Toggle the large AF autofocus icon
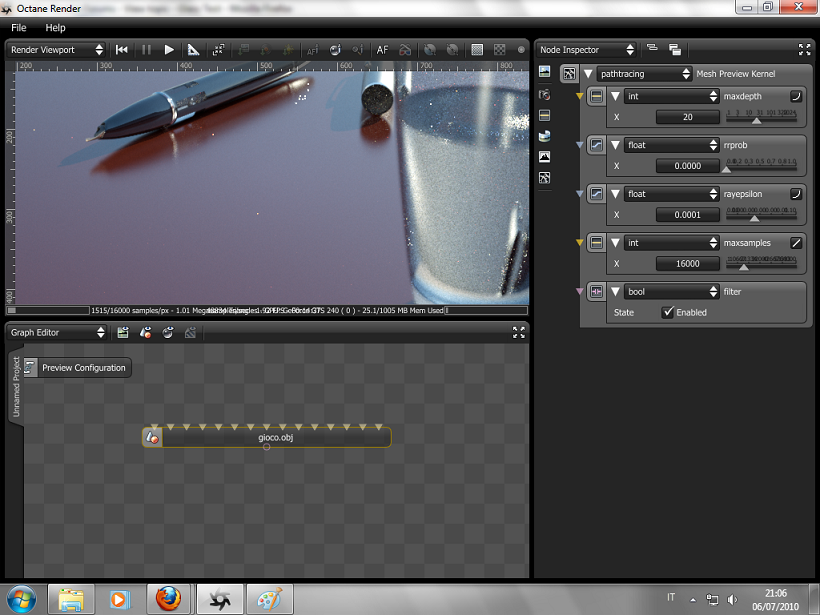The width and height of the screenshot is (820, 615). pyautogui.click(x=382, y=50)
